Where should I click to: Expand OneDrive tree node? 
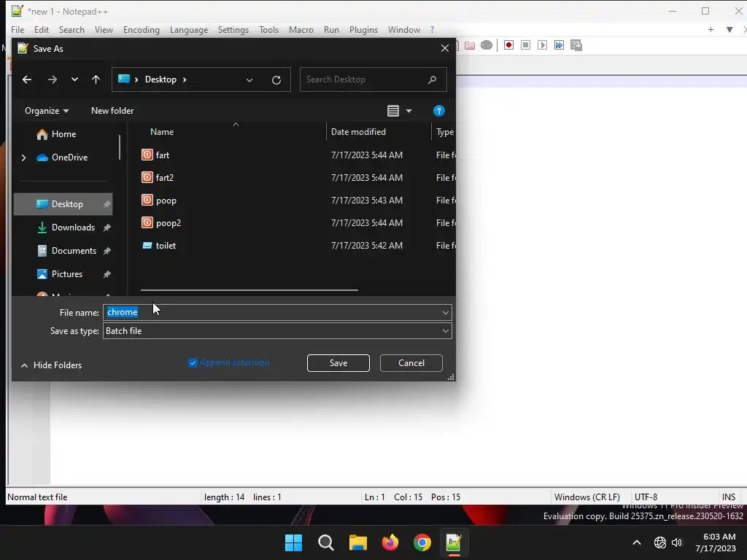coord(23,157)
